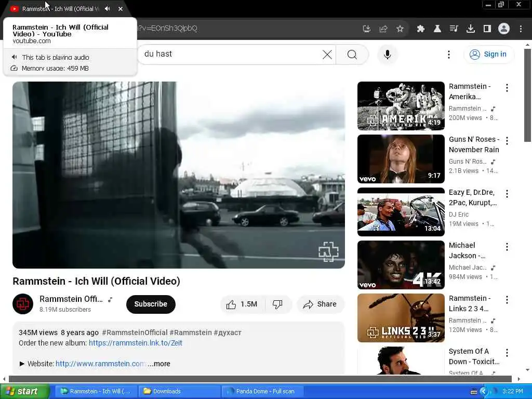This screenshot has width=532, height=399.
Task: Open options menu for November Rain
Action: (507, 141)
